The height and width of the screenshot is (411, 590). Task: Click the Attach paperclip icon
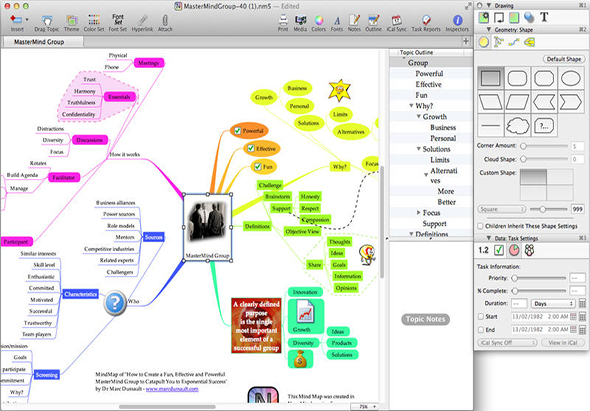[x=165, y=23]
